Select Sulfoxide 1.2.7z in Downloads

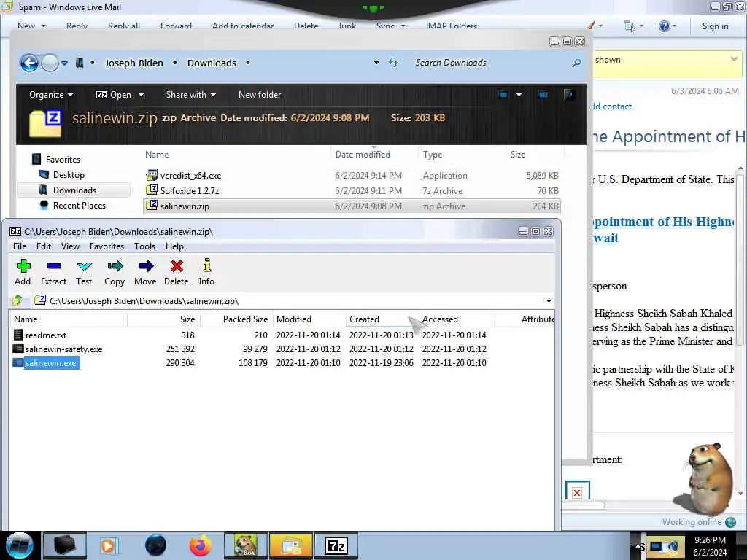pos(189,190)
